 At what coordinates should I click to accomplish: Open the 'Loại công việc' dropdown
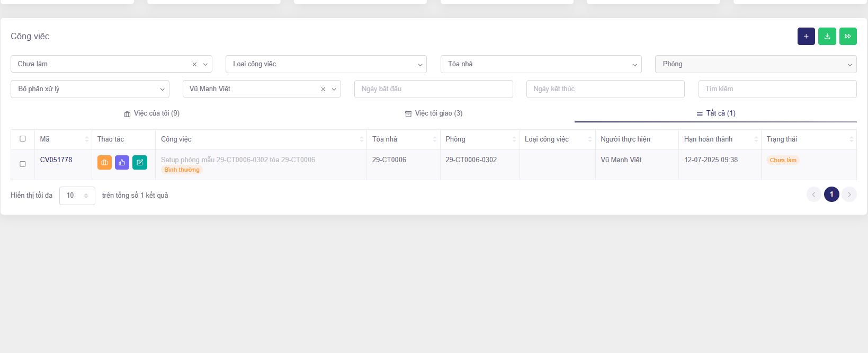326,64
